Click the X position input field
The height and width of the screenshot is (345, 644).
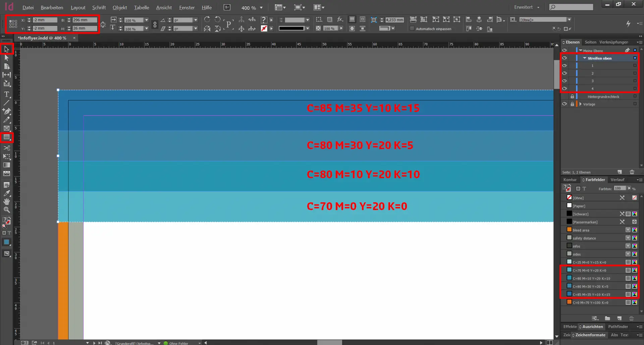point(45,20)
